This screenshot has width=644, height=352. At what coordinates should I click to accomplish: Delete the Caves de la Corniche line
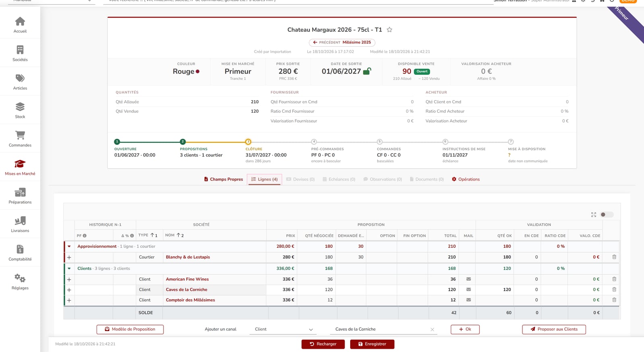tap(614, 290)
